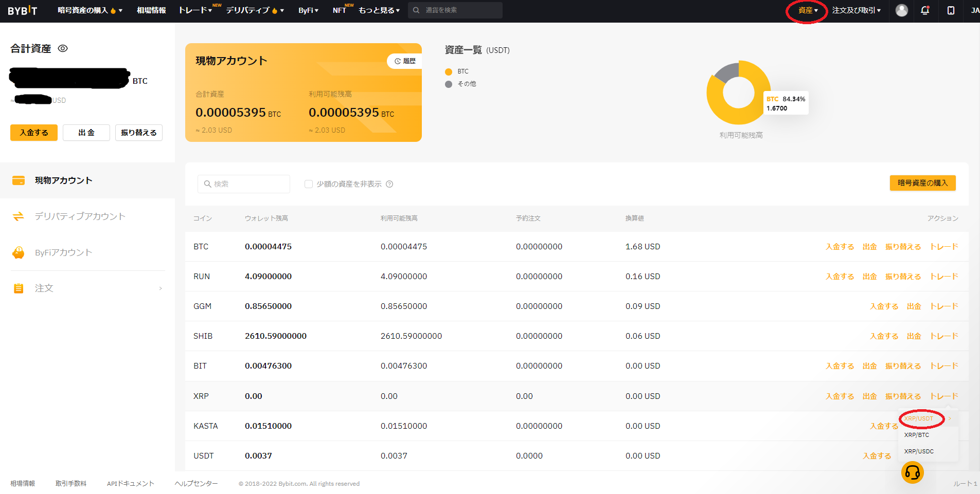Screen dimensions: 980x494
Task: Open NFT page in navigation
Action: click(x=340, y=10)
